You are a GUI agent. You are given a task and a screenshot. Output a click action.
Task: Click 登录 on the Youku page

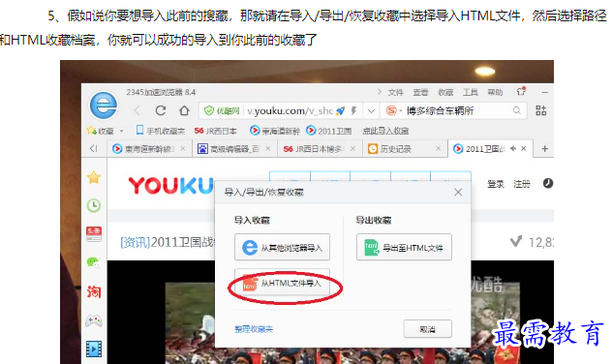coord(496,184)
